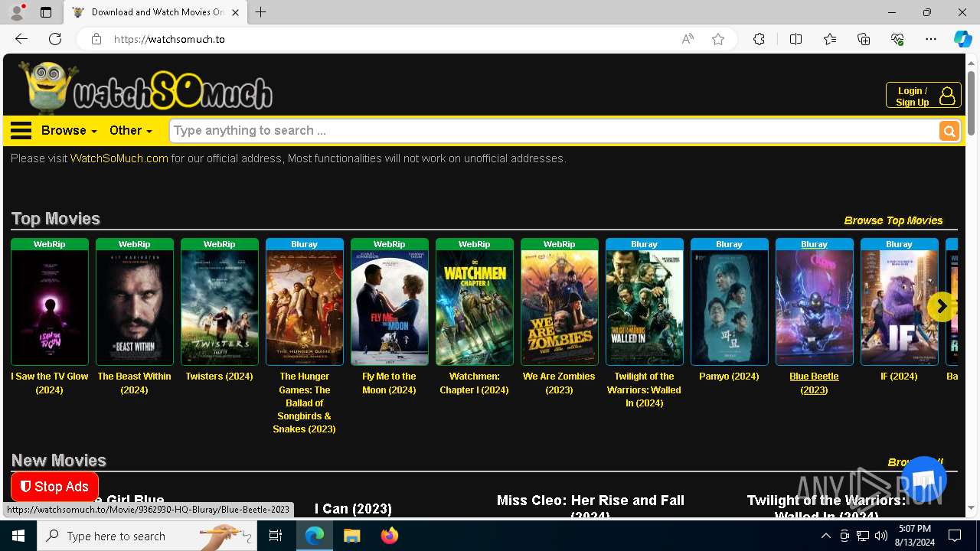Toggle Read aloud in address bar
The image size is (980, 551).
[x=688, y=39]
